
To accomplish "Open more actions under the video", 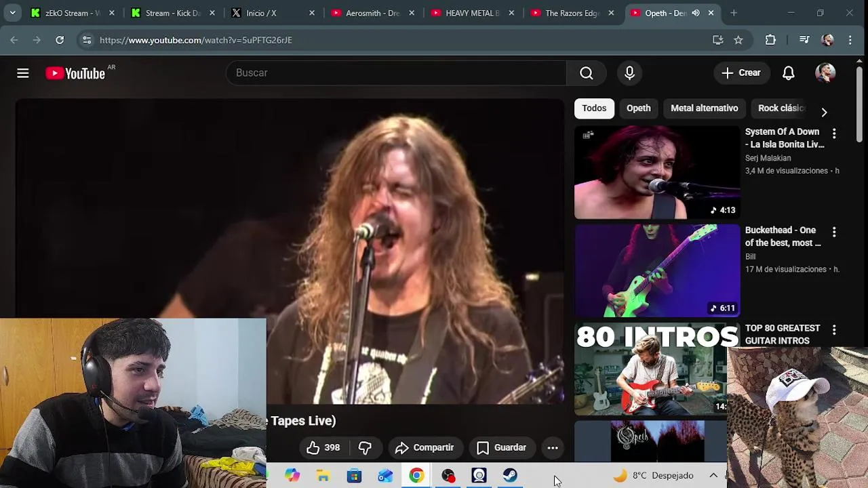I will [553, 447].
